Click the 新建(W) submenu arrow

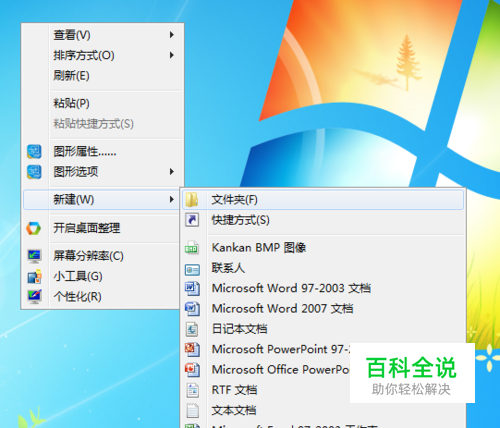[172, 199]
